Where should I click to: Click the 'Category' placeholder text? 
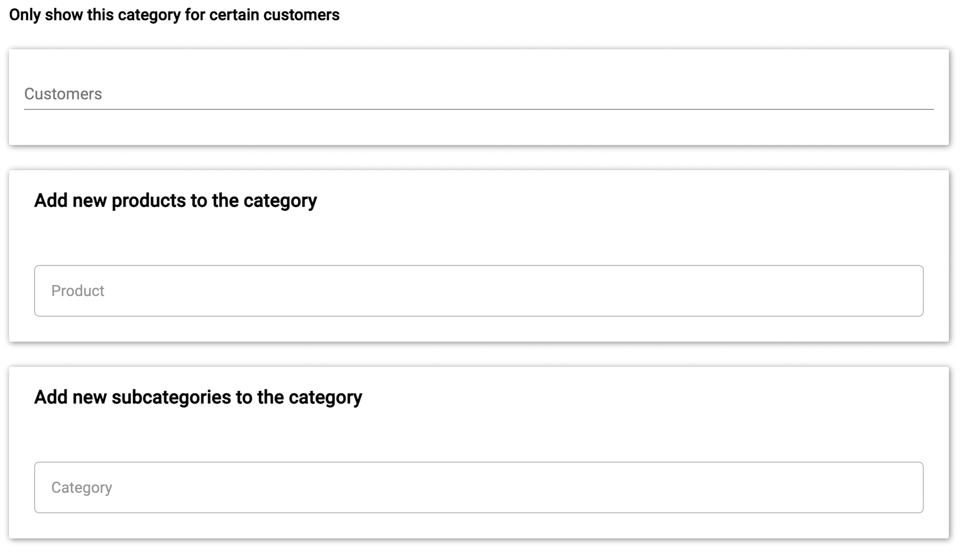coord(81,488)
